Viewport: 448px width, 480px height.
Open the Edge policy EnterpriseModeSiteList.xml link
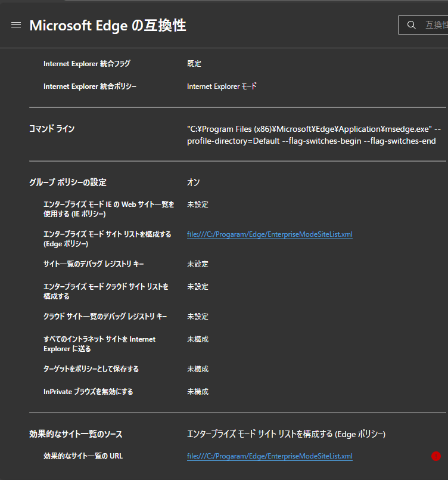click(x=270, y=234)
